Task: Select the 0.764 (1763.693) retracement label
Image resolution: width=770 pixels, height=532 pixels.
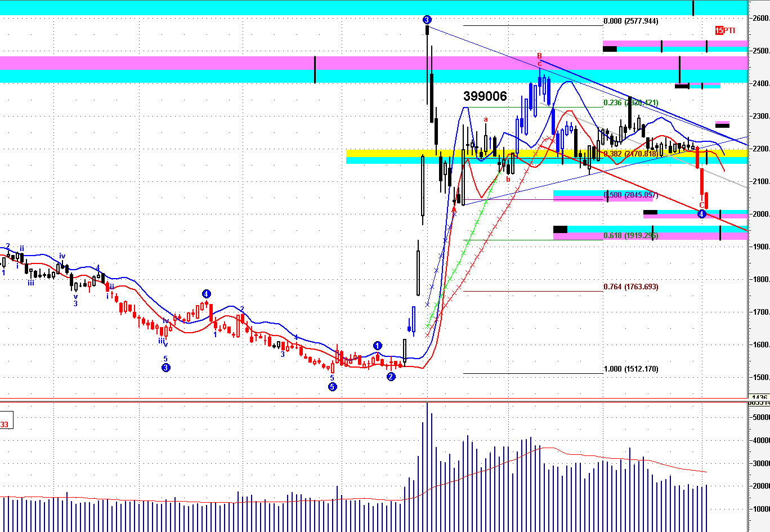Action: tap(630, 287)
